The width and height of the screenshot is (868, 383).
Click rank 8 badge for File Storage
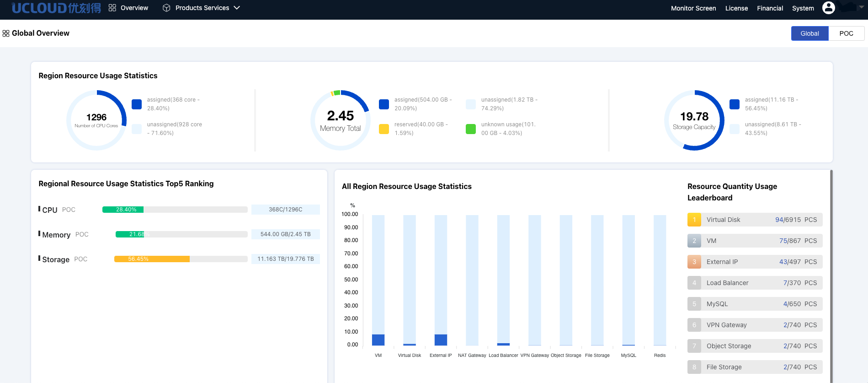pos(694,367)
